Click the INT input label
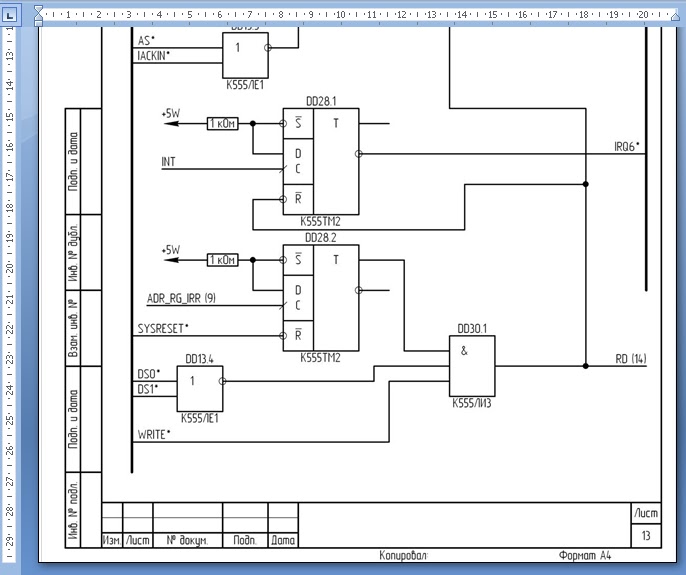 tap(168, 162)
